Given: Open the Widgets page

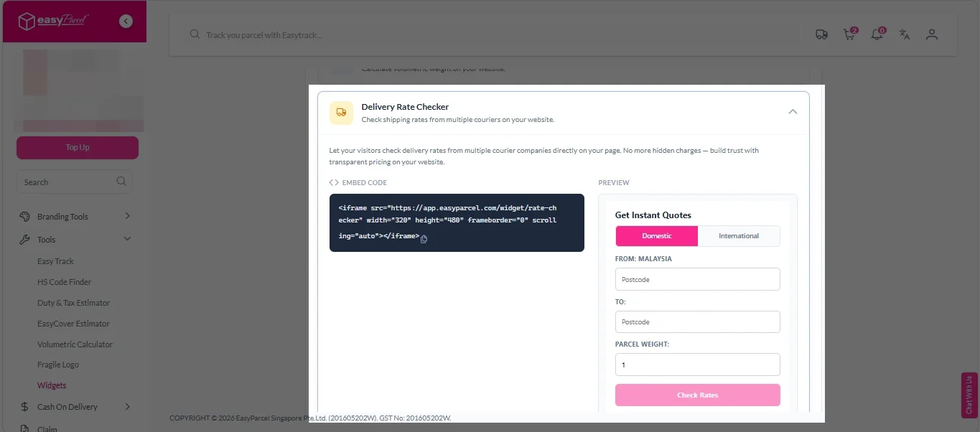Looking at the screenshot, I should [x=52, y=386].
